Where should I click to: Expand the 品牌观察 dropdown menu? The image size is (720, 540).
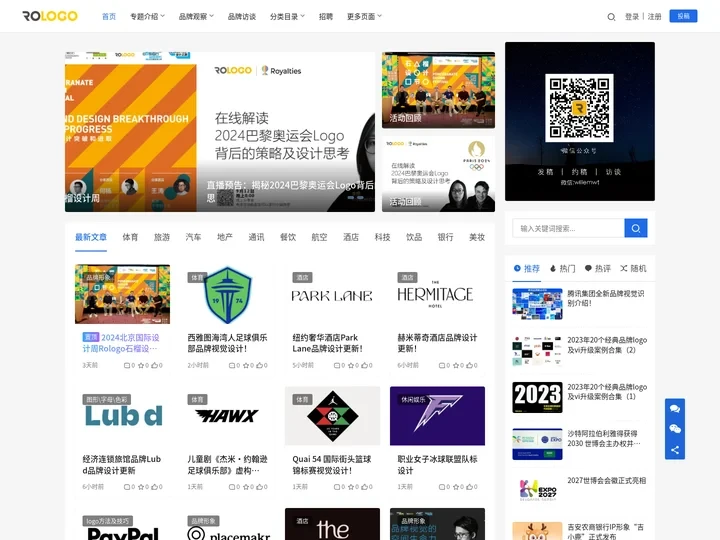coord(196,17)
